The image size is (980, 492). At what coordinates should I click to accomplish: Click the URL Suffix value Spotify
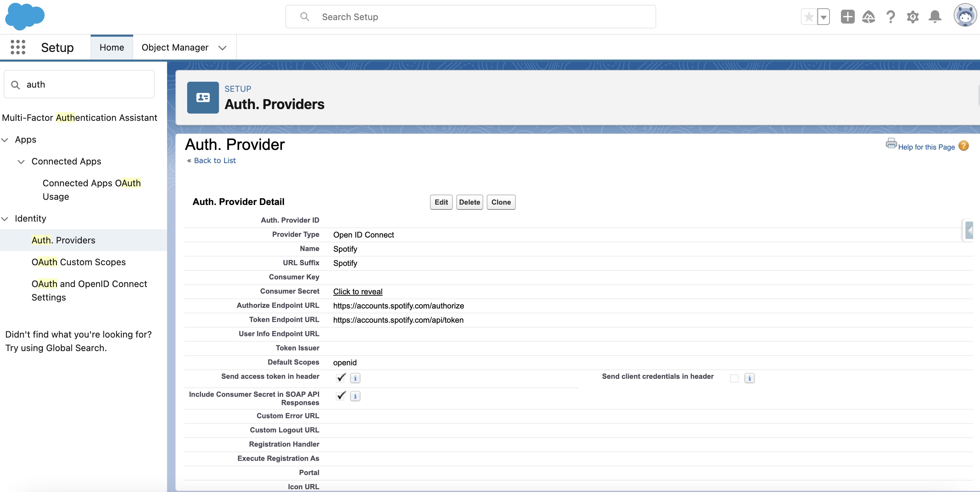345,263
